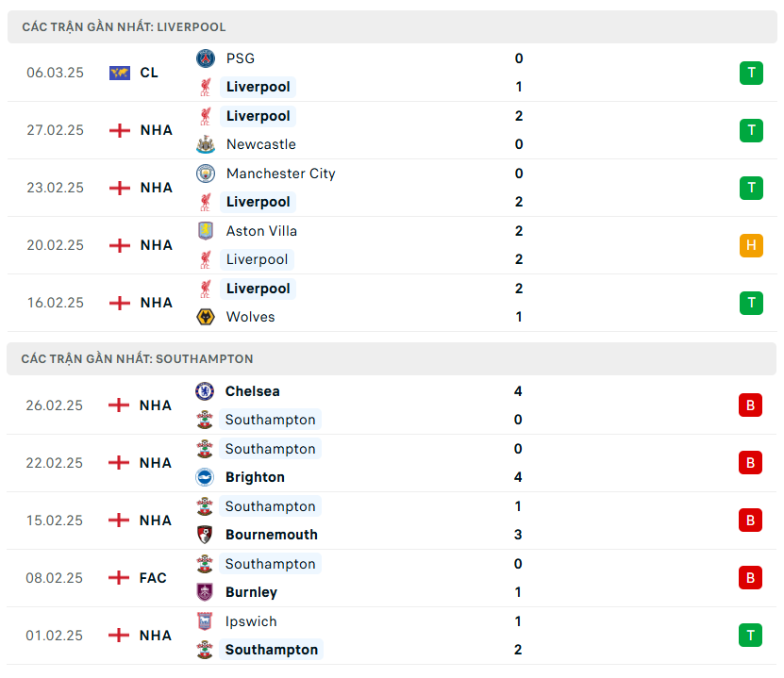This screenshot has width=784, height=678.
Task: Click the Champions League competition icon
Action: (x=120, y=73)
